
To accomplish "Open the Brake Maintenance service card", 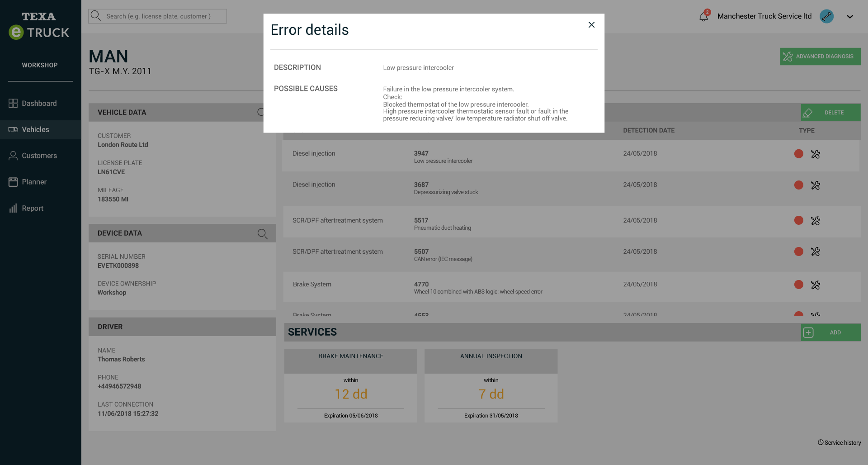I will click(x=351, y=385).
